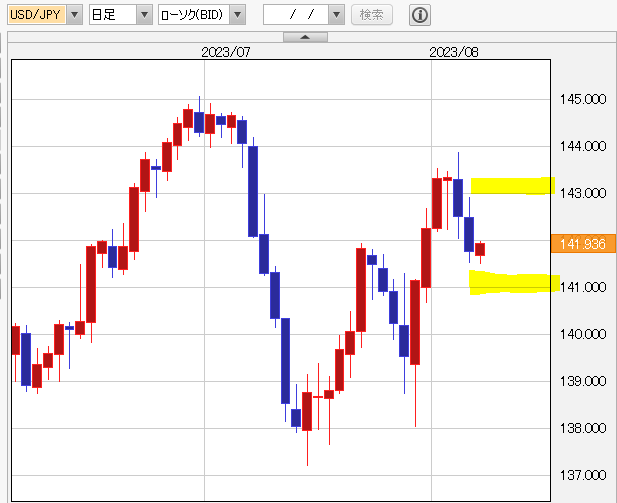Viewport: 617px width, 503px height.
Task: Expand the 日足 timeframe dropdown arrow
Action: click(x=144, y=15)
